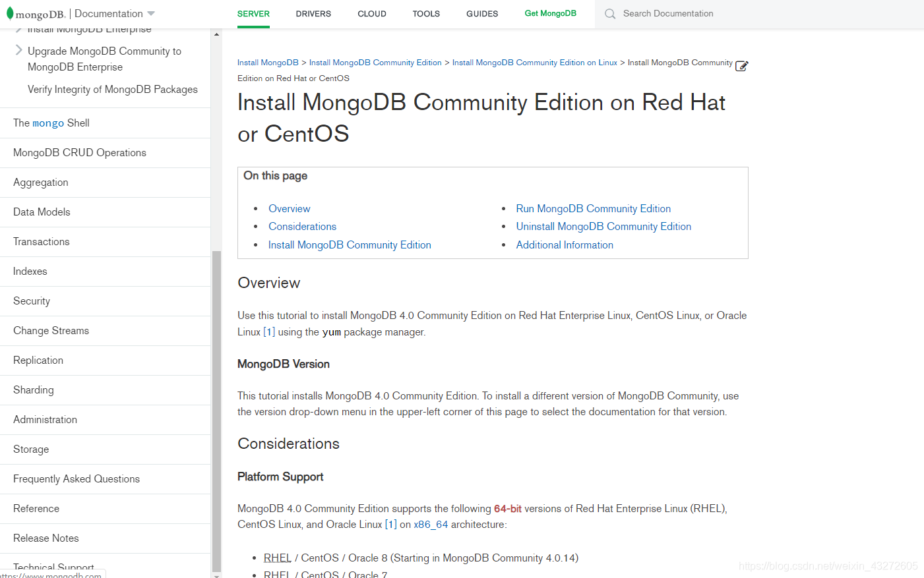Focus the Search Documentation field
Screen dimensions: 924x578
pyautogui.click(x=758, y=14)
